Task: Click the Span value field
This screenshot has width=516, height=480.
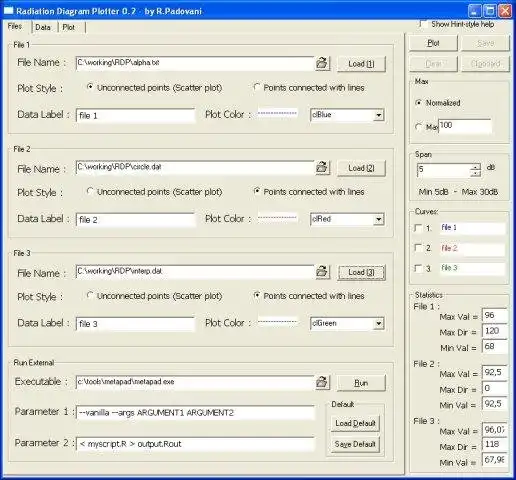Action: (x=444, y=170)
